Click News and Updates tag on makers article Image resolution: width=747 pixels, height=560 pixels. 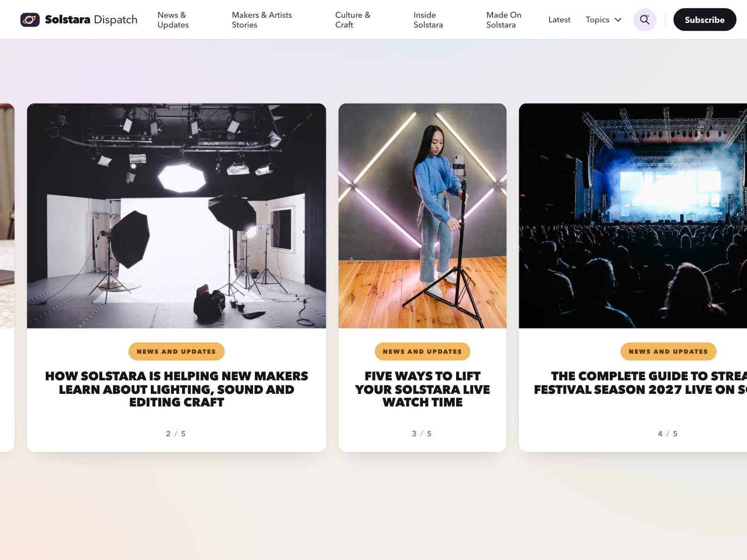pyautogui.click(x=176, y=351)
